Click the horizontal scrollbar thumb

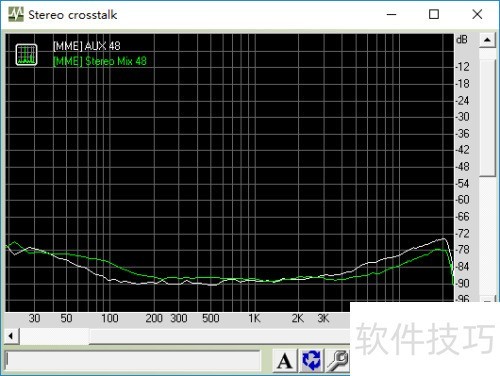point(54,336)
